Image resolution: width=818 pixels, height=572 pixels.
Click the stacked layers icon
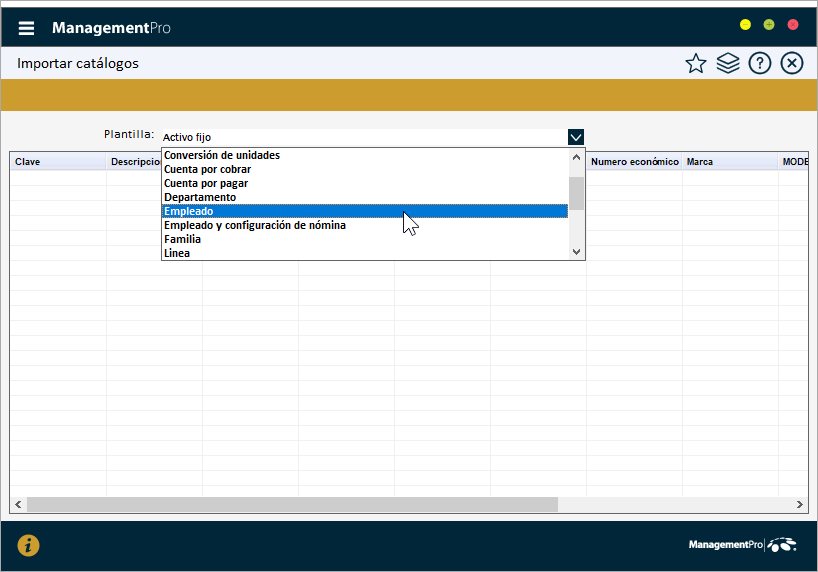[x=728, y=64]
